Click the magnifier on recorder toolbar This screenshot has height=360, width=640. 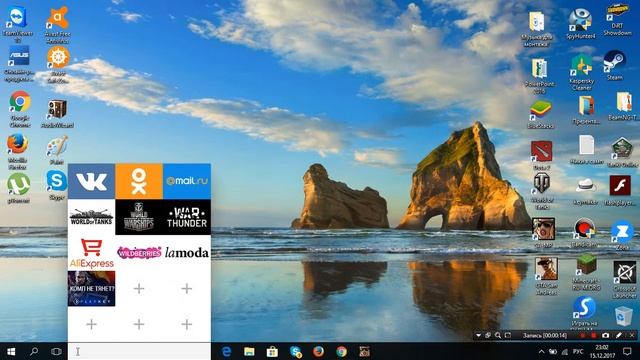(x=498, y=336)
